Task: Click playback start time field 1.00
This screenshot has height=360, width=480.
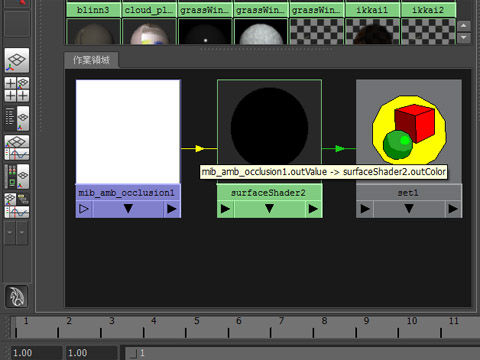Action: pos(91,353)
